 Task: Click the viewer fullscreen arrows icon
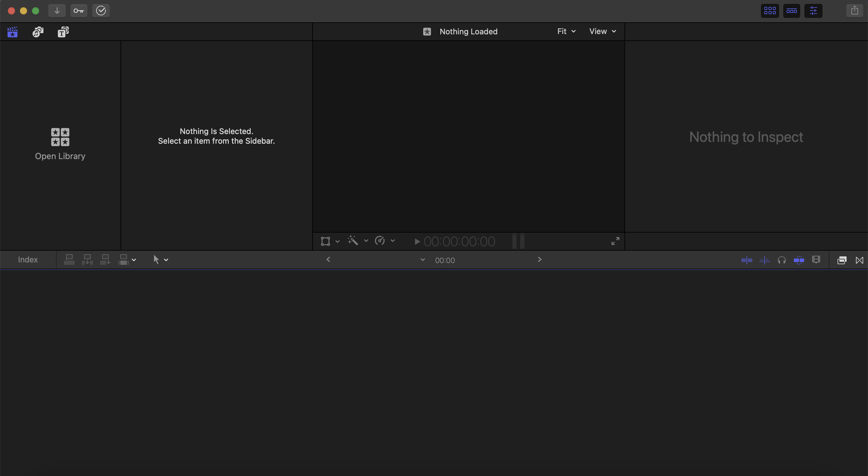click(615, 241)
